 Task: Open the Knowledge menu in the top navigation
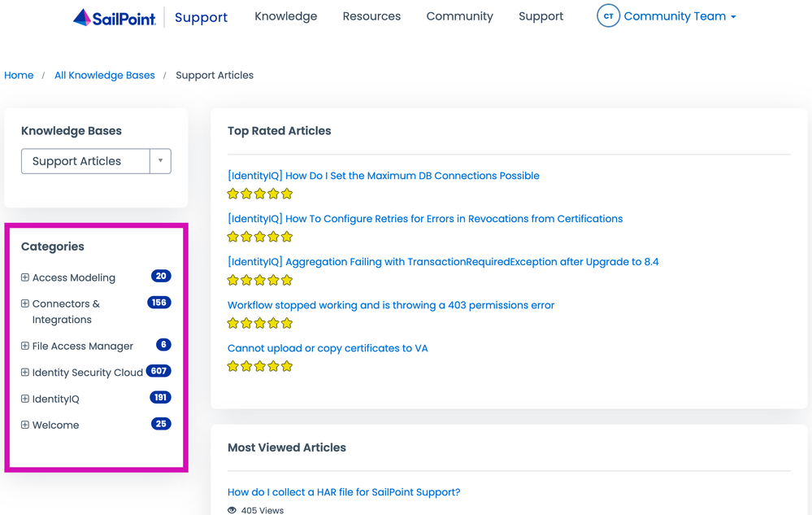(285, 16)
